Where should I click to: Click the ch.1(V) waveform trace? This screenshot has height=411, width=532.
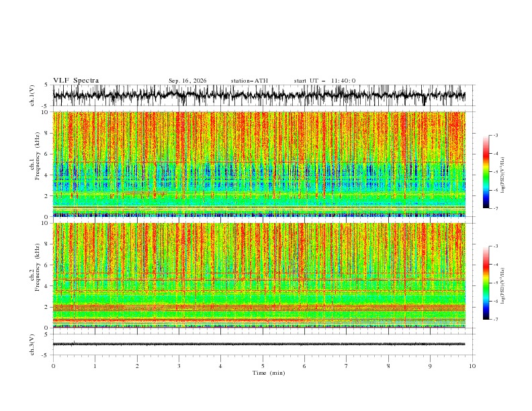click(259, 95)
